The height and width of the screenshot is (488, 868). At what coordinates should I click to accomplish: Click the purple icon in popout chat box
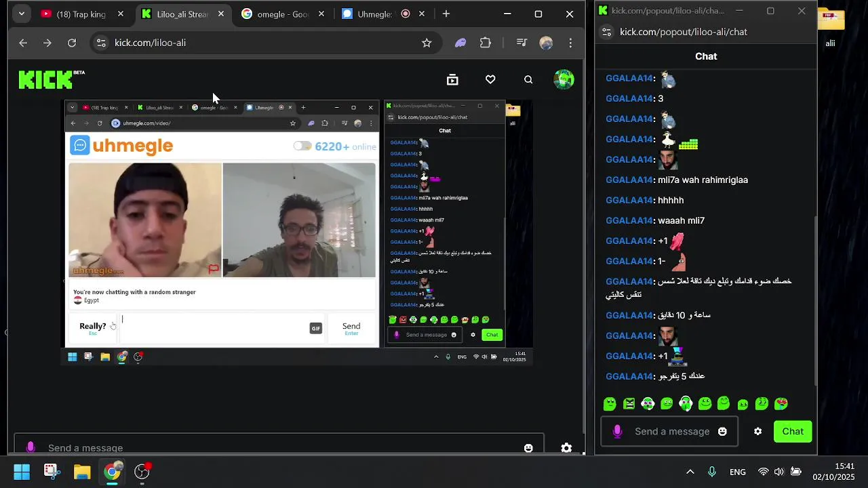pos(617,431)
